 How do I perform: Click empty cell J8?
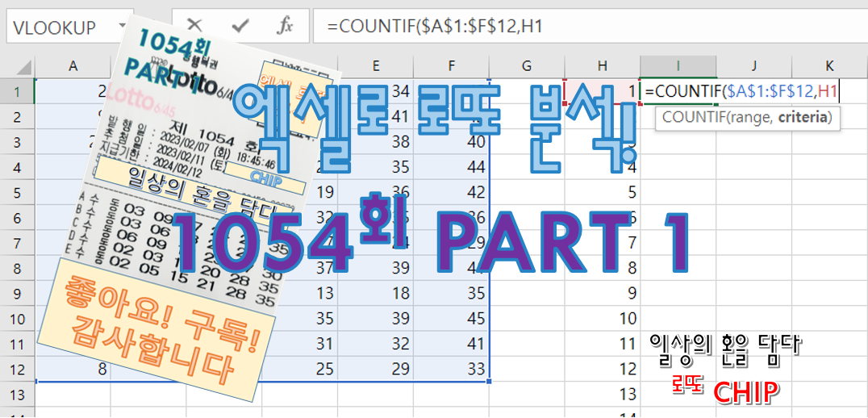point(753,268)
